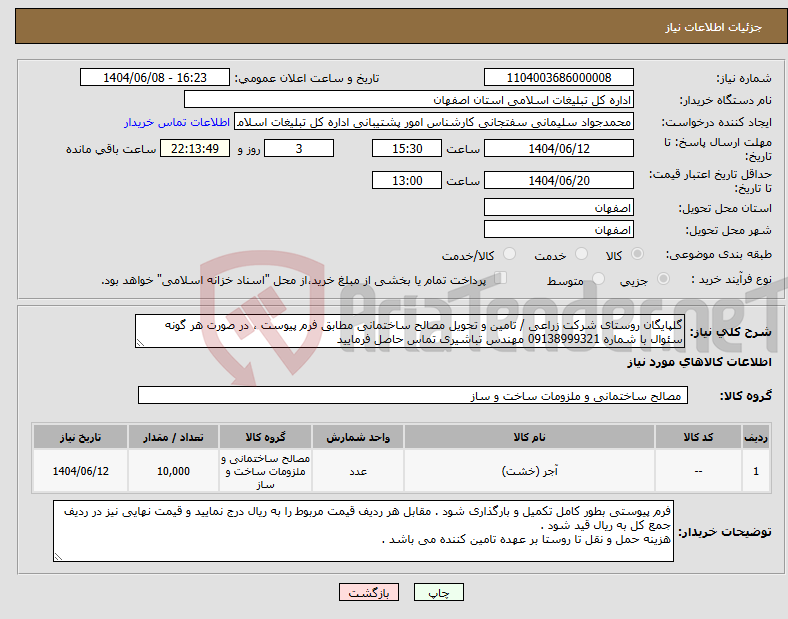Click the need number field 1104003686000008
Screen dimensions: 788x619
[x=558, y=78]
